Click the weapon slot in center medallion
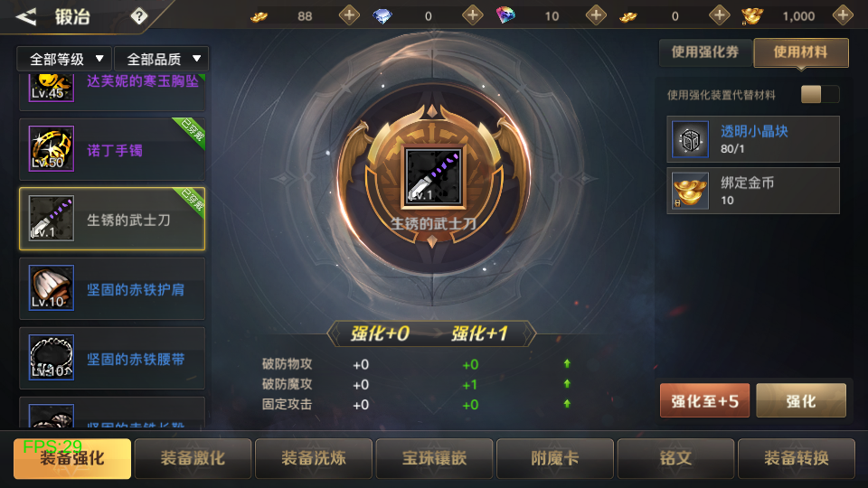Image resolution: width=868 pixels, height=488 pixels. point(433,177)
